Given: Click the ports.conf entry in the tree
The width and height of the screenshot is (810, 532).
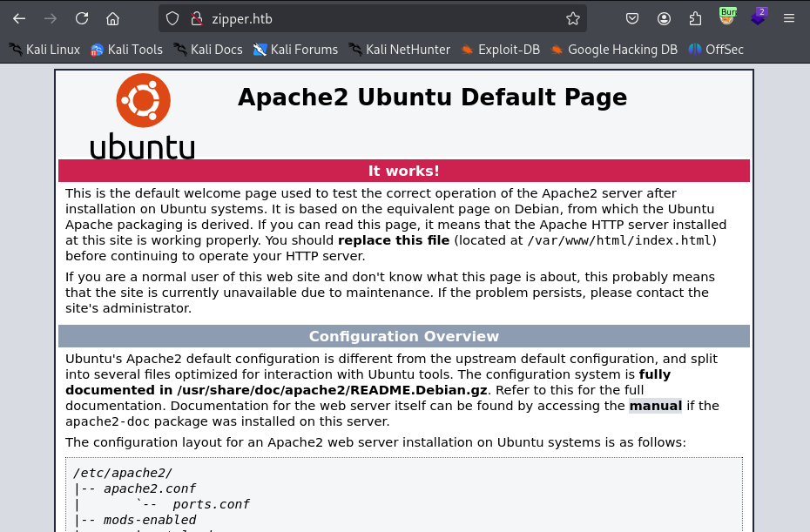Looking at the screenshot, I should pyautogui.click(x=212, y=504).
